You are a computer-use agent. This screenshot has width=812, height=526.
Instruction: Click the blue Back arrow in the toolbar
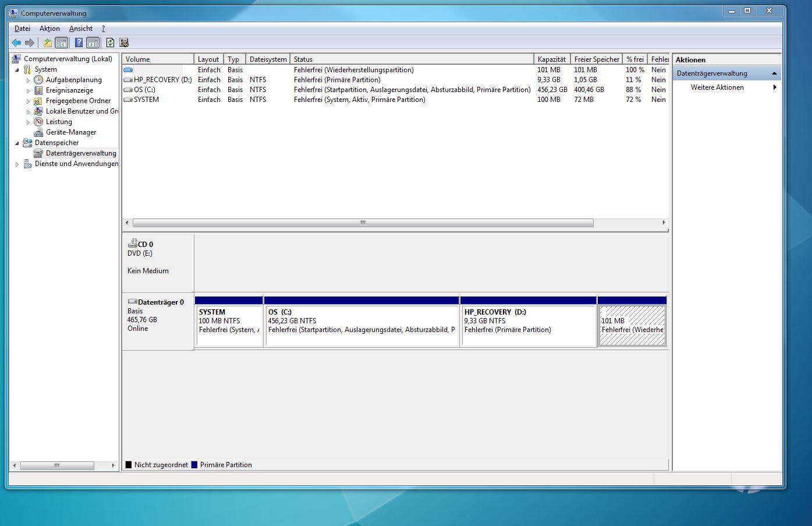coord(16,43)
